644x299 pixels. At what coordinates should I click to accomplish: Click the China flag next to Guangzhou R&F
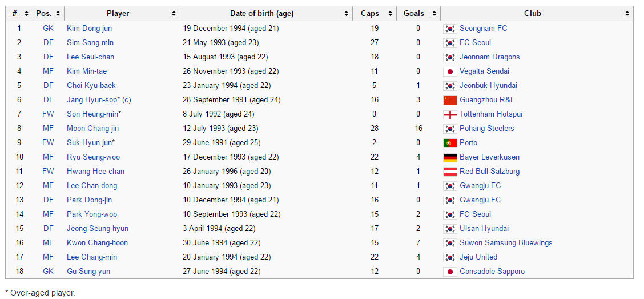pyautogui.click(x=450, y=100)
